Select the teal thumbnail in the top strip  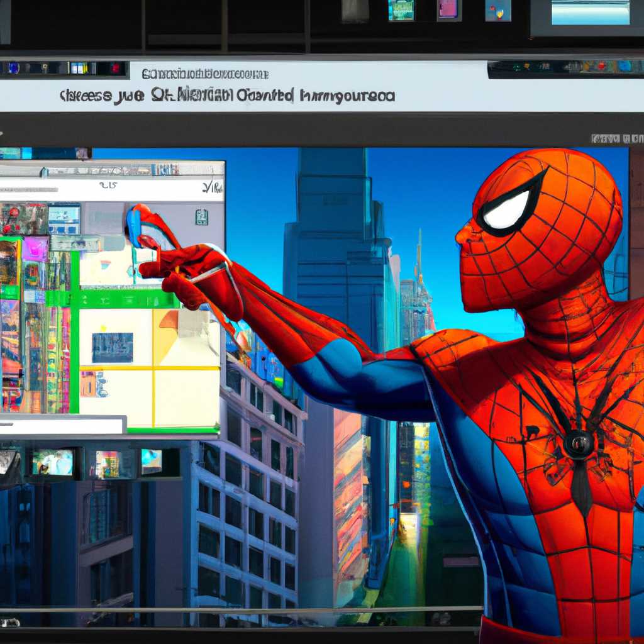401,10
